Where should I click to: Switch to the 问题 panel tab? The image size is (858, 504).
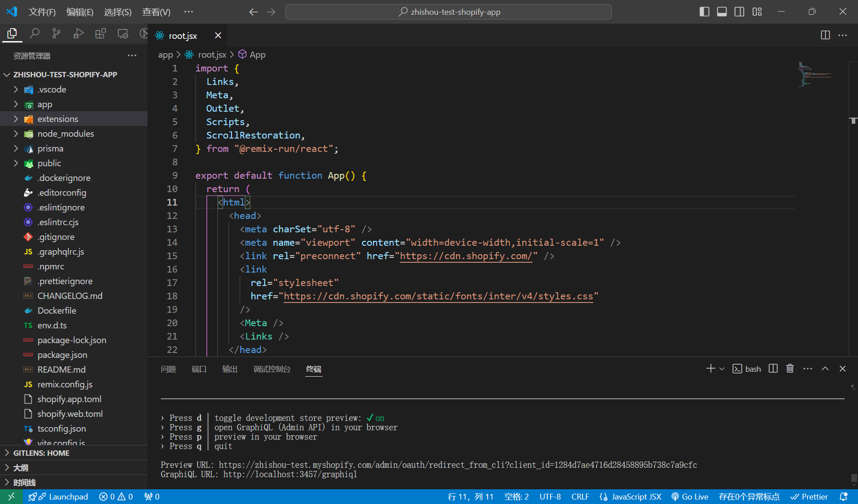tap(168, 369)
